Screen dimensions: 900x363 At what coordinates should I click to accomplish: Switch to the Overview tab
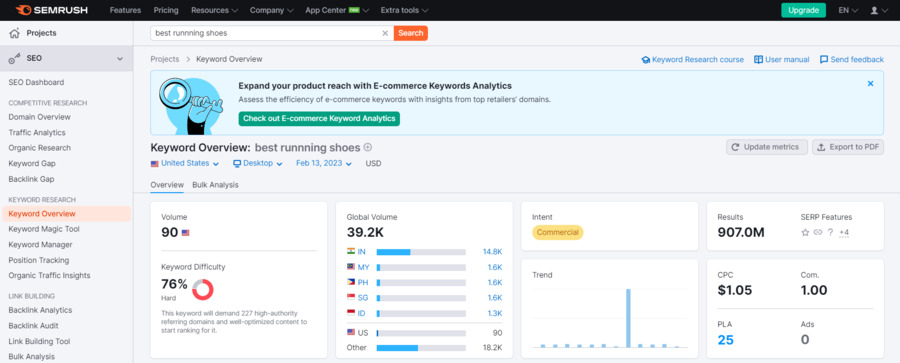[x=167, y=185]
